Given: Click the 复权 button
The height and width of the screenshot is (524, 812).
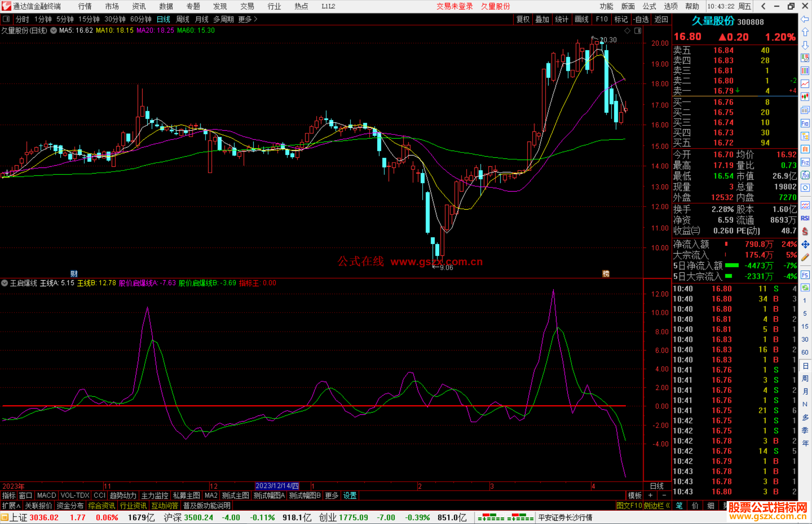Looking at the screenshot, I should pyautogui.click(x=523, y=19).
